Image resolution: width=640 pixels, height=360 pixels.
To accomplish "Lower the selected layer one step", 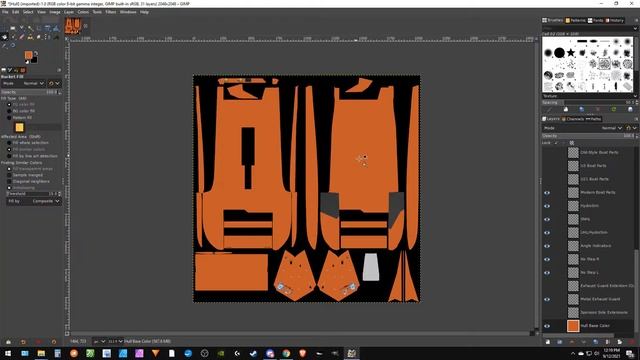I will point(584,342).
